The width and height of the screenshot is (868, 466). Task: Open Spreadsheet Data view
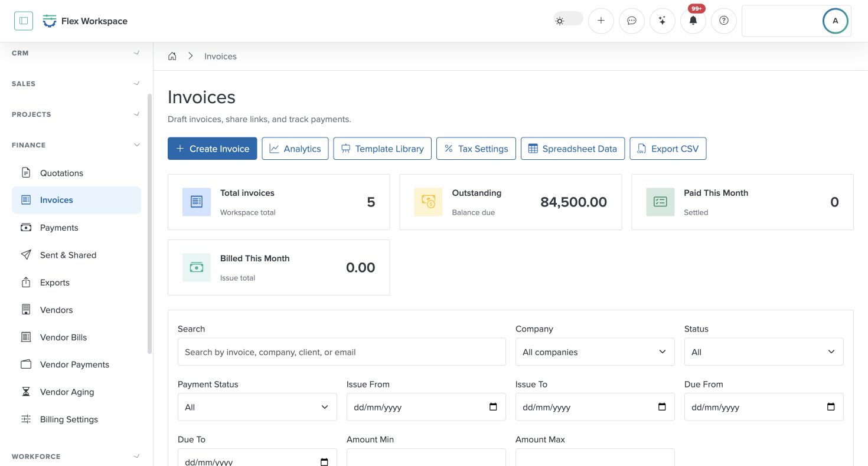pyautogui.click(x=572, y=149)
